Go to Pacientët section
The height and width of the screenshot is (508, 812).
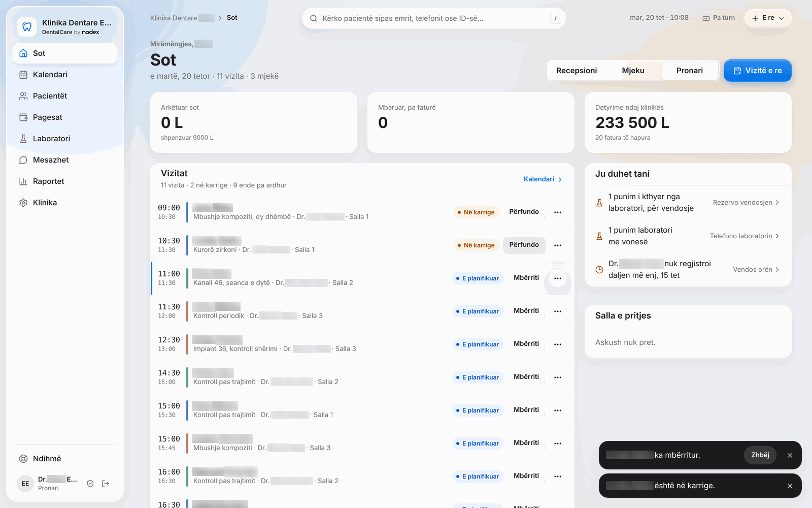click(x=65, y=96)
